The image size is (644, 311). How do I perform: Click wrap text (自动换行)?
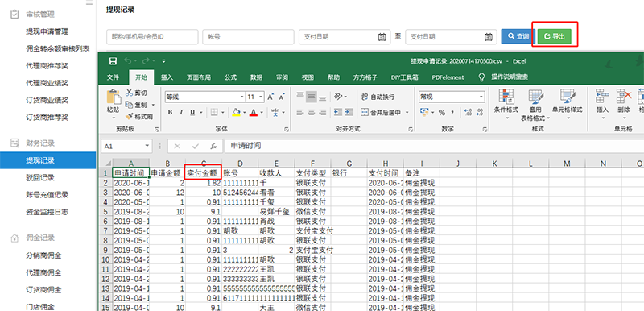point(378,97)
